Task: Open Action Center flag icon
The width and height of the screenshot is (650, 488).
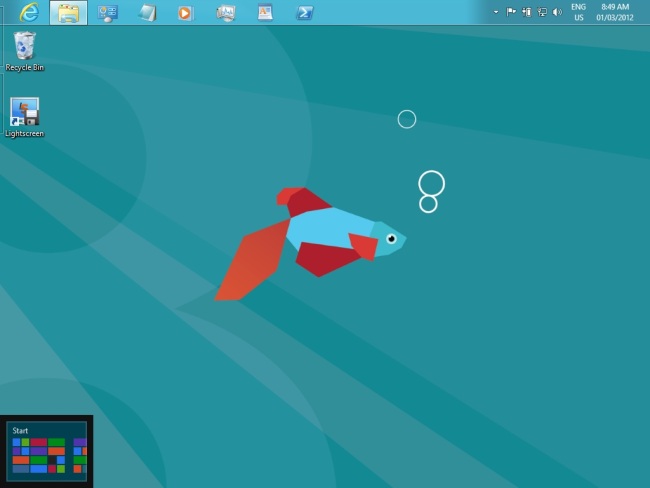Action: (511, 12)
